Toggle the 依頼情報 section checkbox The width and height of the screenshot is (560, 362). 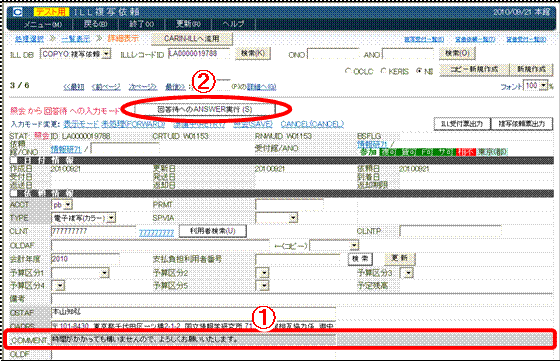click(14, 193)
